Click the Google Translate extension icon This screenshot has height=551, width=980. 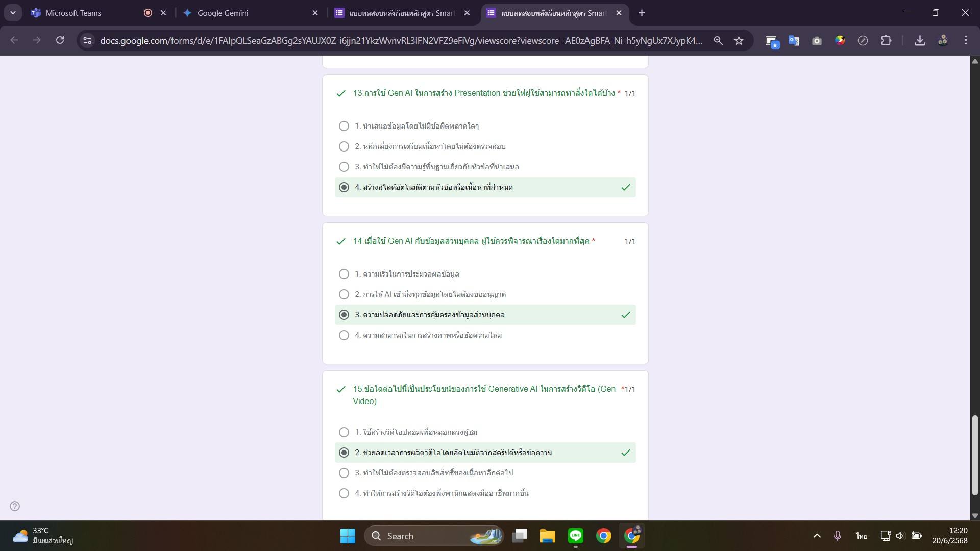[x=794, y=41]
